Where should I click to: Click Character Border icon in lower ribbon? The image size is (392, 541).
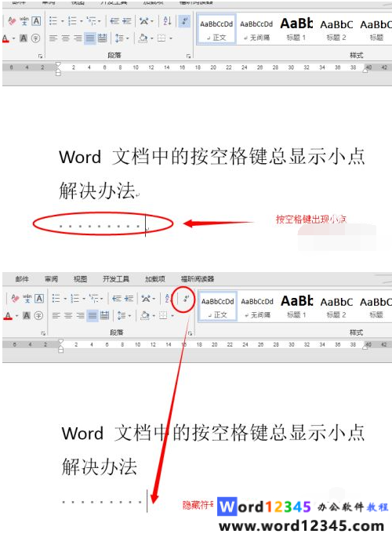point(39,299)
